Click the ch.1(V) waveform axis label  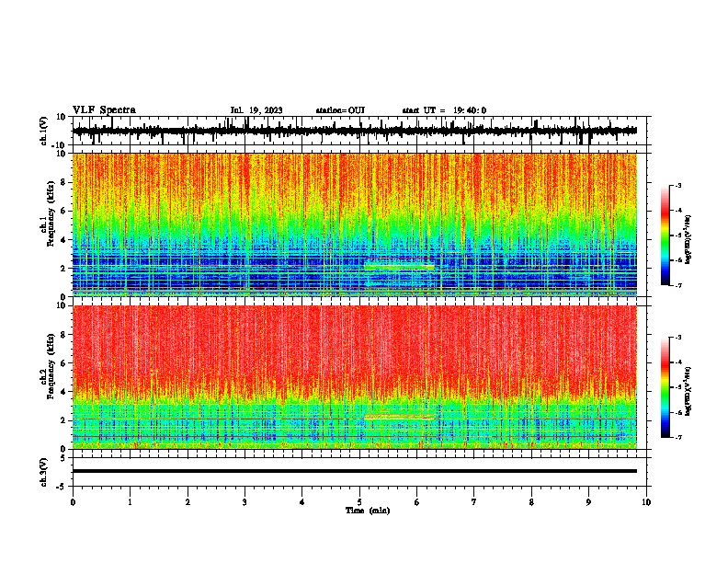pyautogui.click(x=44, y=131)
